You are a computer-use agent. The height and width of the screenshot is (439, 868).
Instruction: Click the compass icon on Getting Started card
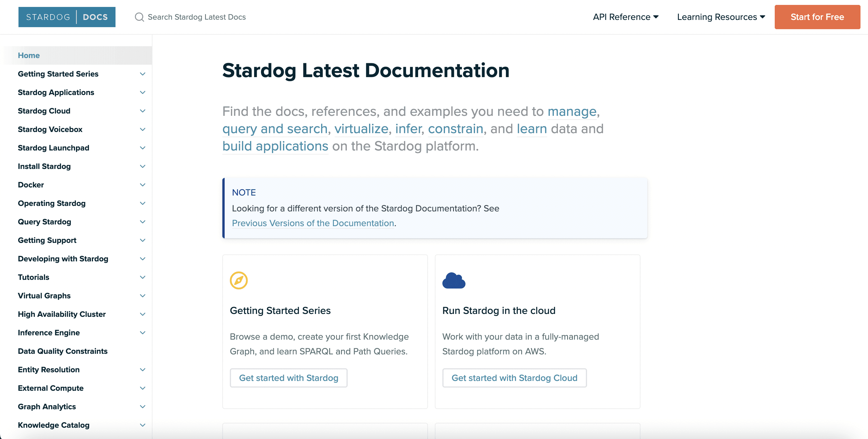pos(239,280)
